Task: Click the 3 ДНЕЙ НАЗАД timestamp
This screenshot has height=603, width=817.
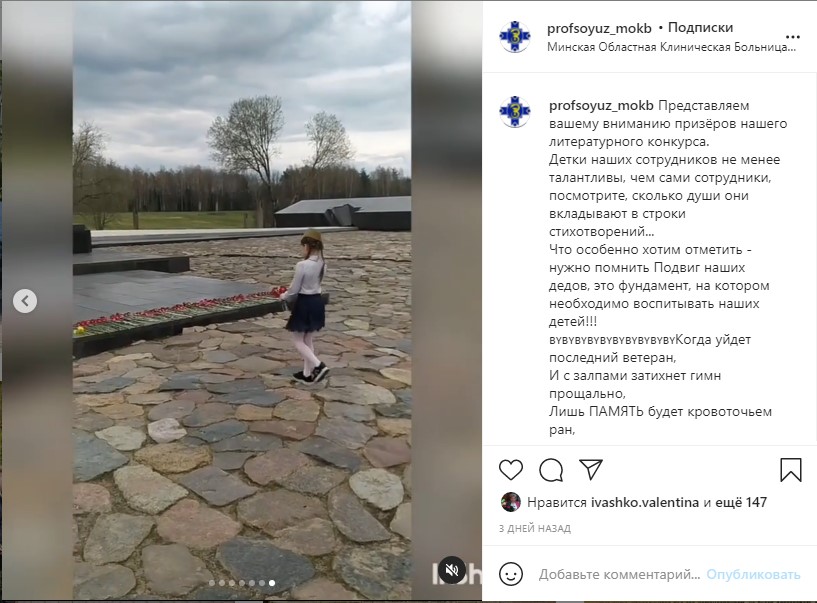Action: (x=535, y=528)
